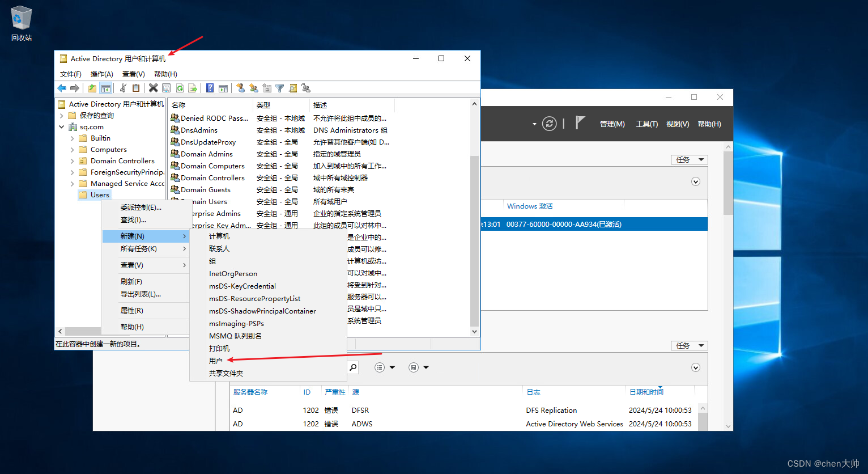Click the Add to group toolbar icon
The height and width of the screenshot is (474, 868).
[306, 88]
